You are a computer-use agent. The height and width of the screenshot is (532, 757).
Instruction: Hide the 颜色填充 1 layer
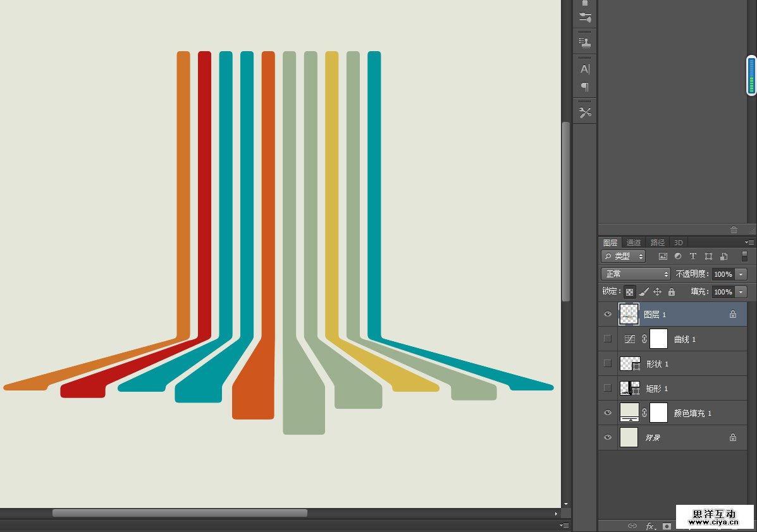click(608, 413)
